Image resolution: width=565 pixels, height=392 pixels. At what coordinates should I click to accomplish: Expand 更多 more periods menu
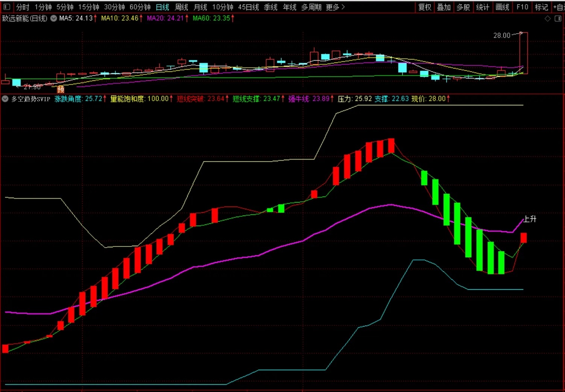335,7
